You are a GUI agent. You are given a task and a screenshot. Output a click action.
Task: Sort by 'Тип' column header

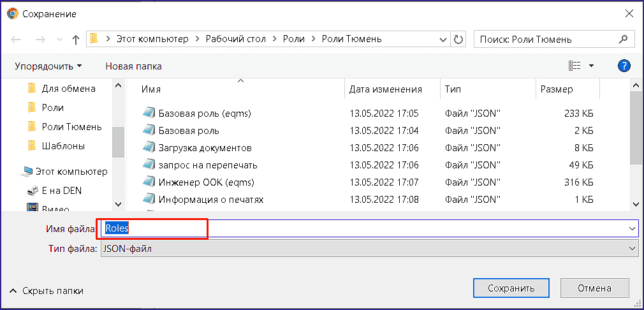click(453, 89)
